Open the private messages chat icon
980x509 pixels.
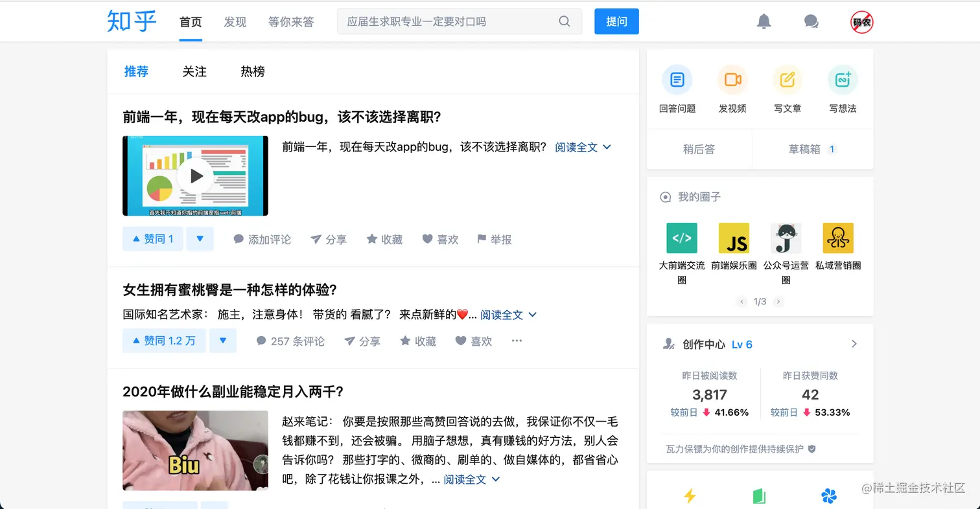[811, 21]
